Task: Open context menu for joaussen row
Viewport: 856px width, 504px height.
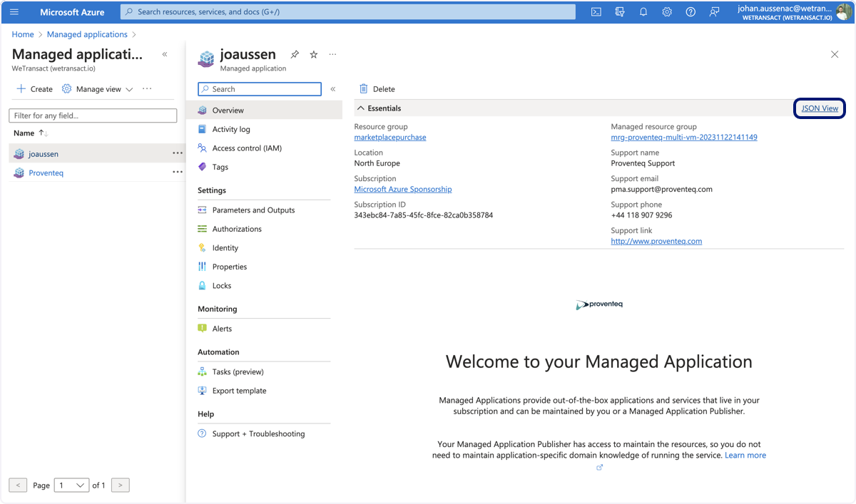Action: 178,153
